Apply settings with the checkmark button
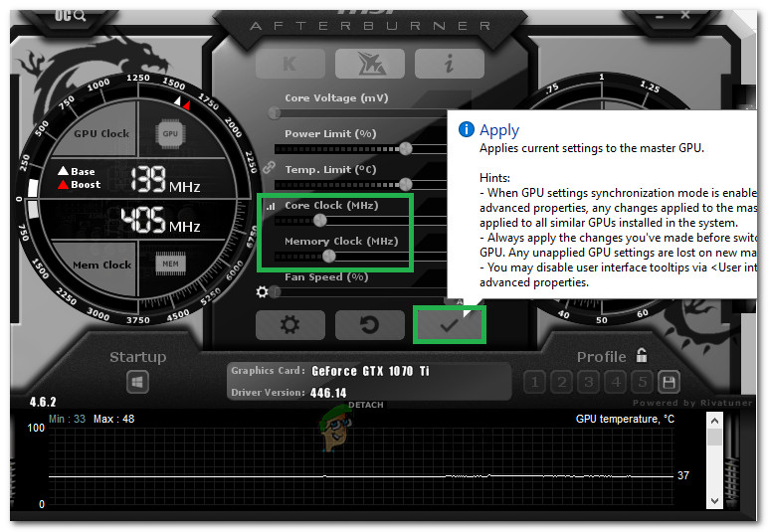The image size is (768, 532). pyautogui.click(x=449, y=325)
